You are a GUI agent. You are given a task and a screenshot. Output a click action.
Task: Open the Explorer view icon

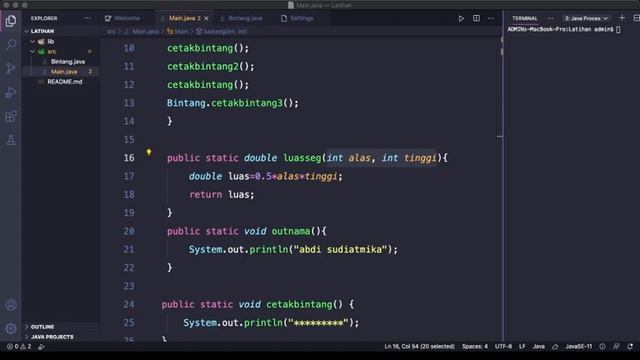(11, 21)
